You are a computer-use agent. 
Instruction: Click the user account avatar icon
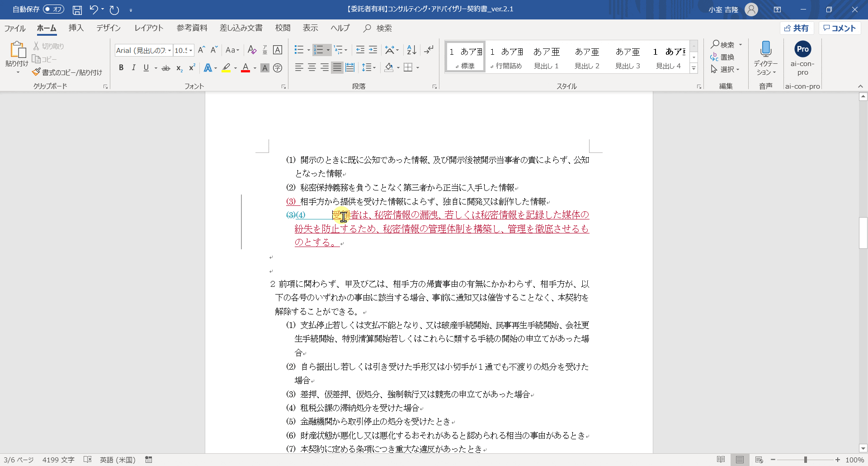coord(751,10)
